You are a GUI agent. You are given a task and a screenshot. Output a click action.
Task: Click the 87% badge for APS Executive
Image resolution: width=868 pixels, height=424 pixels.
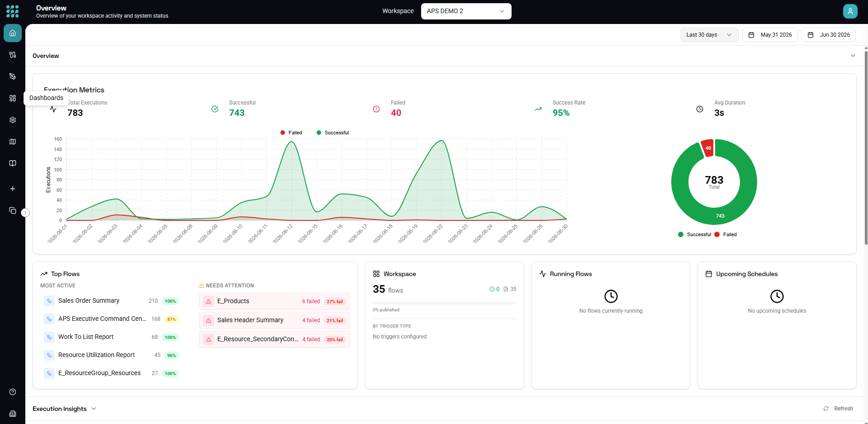171,319
